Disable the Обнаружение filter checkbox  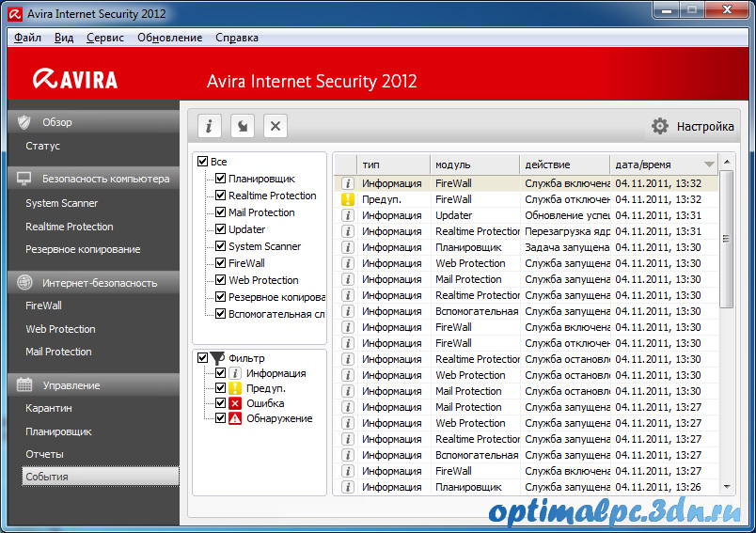[x=220, y=417]
